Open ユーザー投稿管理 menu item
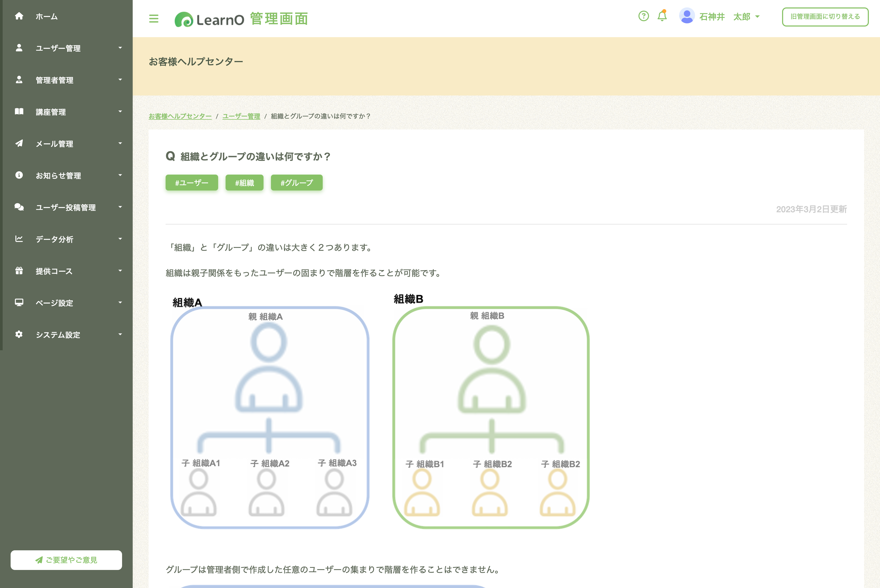Screen dimensions: 880x588 66,207
